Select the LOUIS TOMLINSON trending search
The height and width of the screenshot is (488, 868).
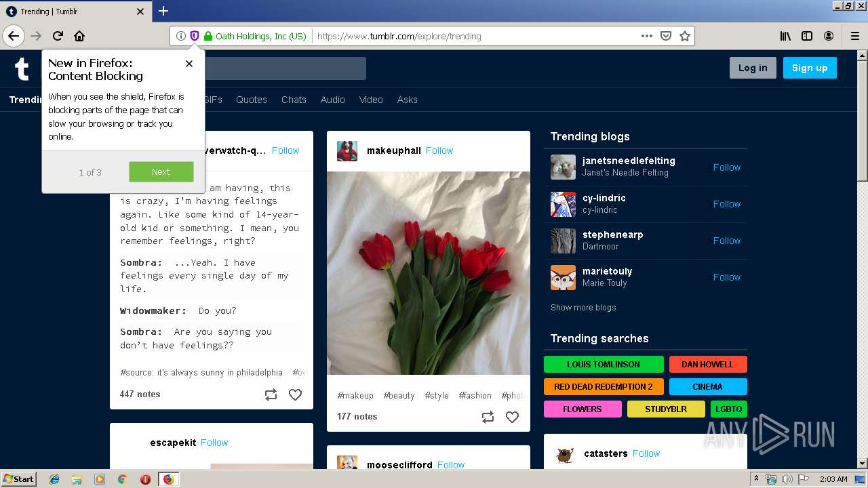(604, 364)
